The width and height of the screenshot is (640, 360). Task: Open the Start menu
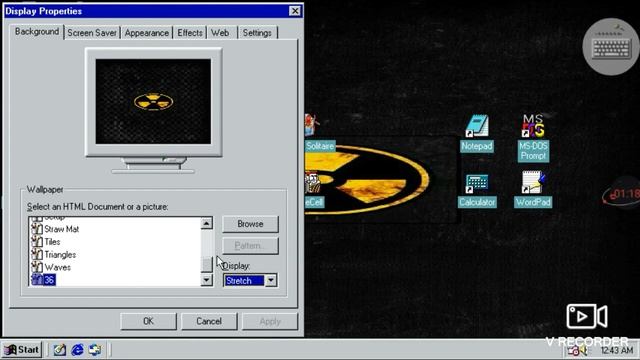tap(22, 350)
